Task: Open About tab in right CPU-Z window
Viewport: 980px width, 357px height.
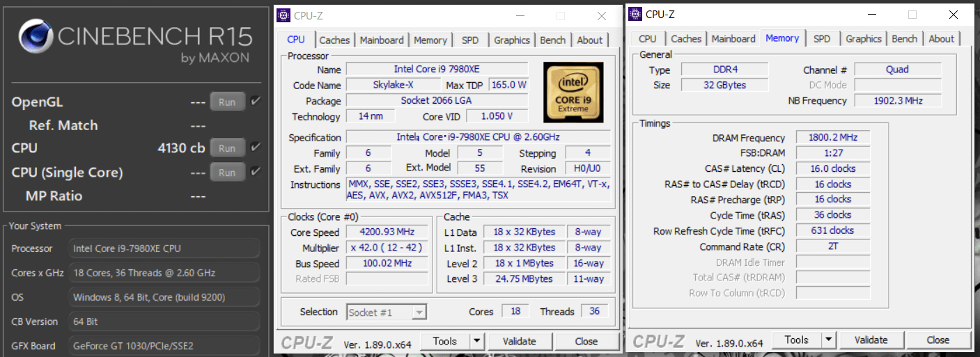Action: click(x=942, y=39)
